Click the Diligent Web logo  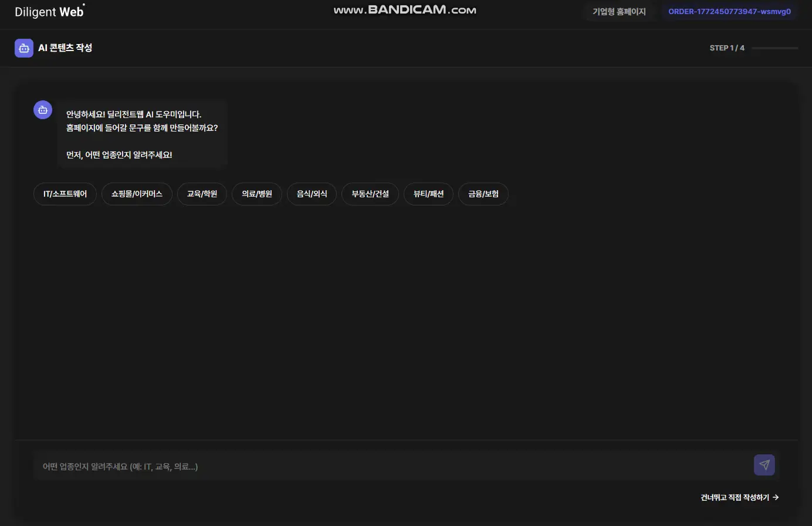(49, 12)
